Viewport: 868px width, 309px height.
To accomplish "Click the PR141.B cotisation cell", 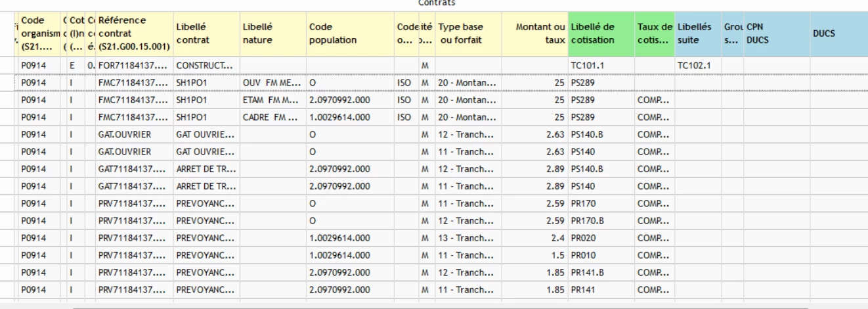I will tap(601, 272).
